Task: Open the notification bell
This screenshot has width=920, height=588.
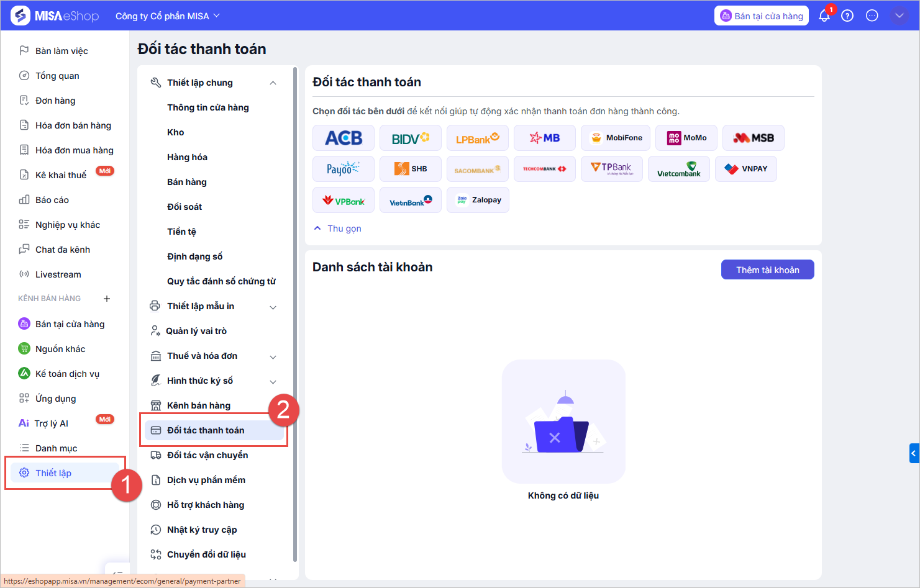Action: (824, 16)
